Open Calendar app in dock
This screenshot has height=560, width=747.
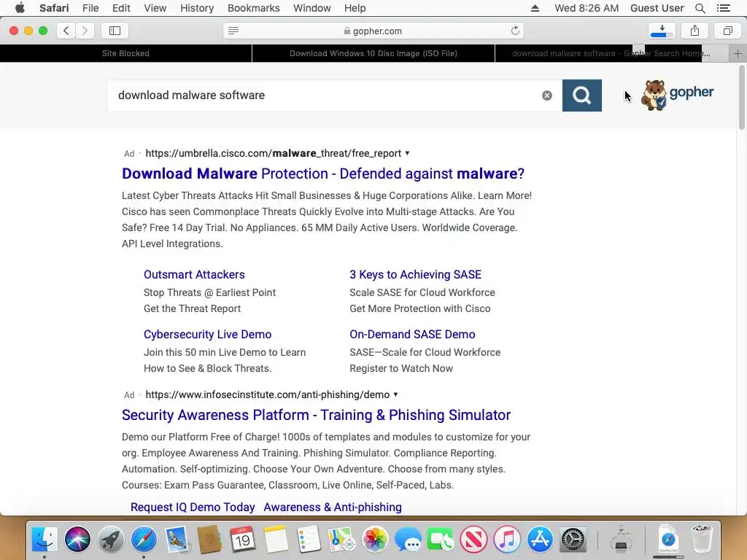coord(243,540)
